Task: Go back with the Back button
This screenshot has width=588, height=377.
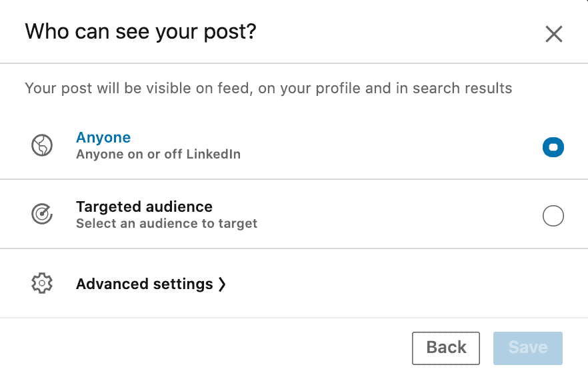Action: pyautogui.click(x=446, y=348)
